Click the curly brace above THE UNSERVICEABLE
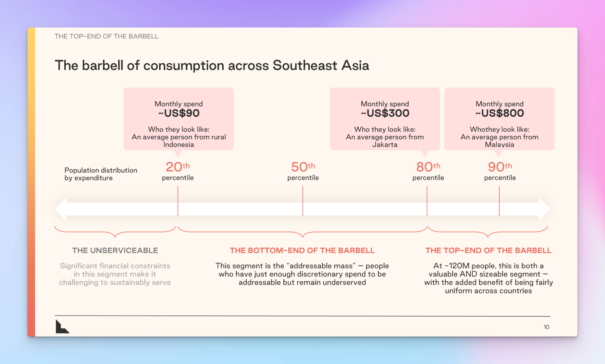This screenshot has height=364, width=605. pos(115,232)
